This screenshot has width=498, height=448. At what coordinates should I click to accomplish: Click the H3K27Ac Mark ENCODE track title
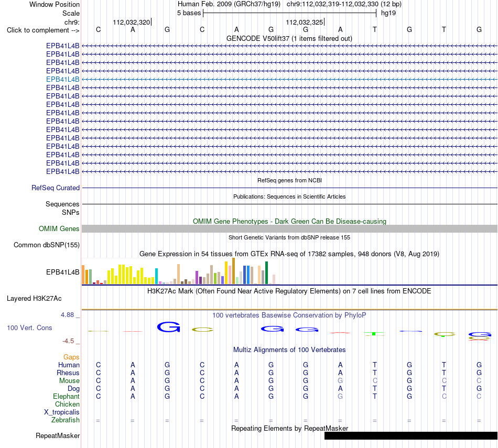[289, 291]
